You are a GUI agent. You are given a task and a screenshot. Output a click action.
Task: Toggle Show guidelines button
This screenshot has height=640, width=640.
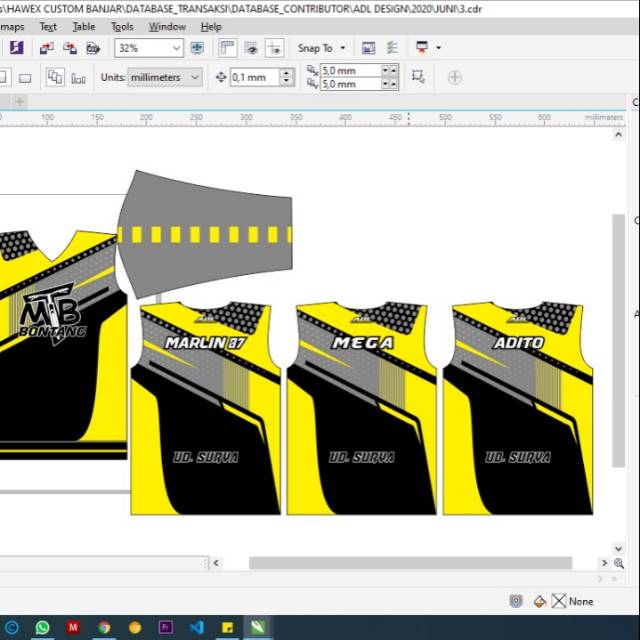(x=275, y=48)
